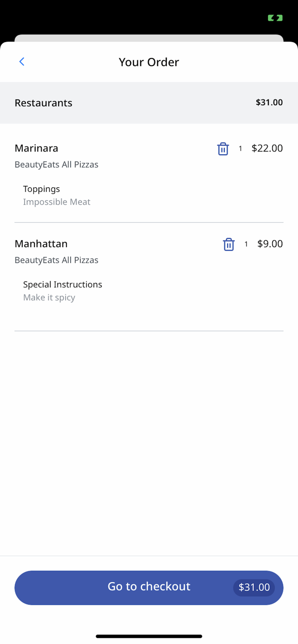Click the charging indicator at top right
This screenshot has height=644, width=298.
[x=274, y=18]
